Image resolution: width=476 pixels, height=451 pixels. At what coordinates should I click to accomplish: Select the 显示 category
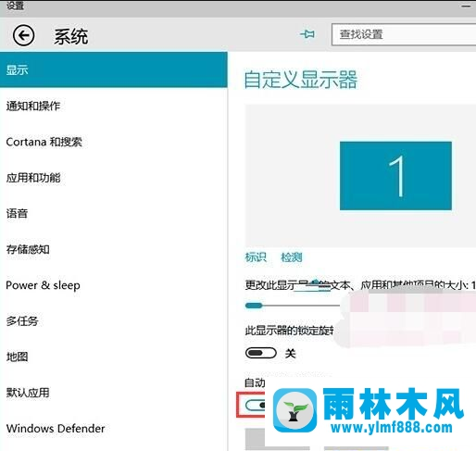point(114,69)
